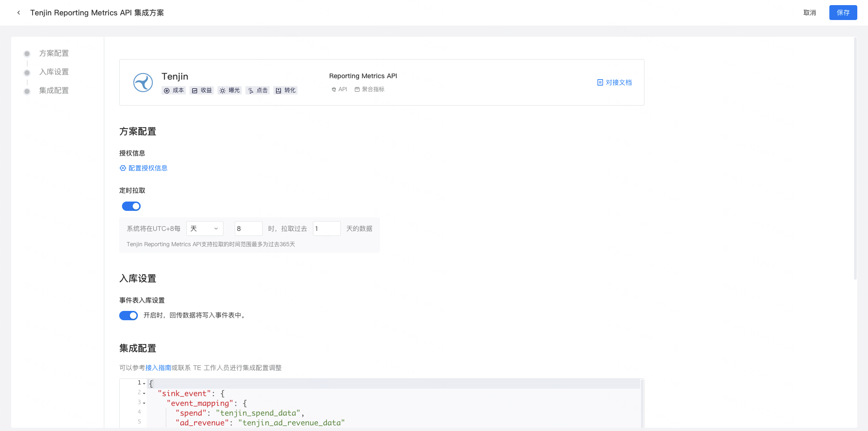This screenshot has width=868, height=431.
Task: Toggle the 定时拉取 scheduled pull switch
Action: point(131,206)
